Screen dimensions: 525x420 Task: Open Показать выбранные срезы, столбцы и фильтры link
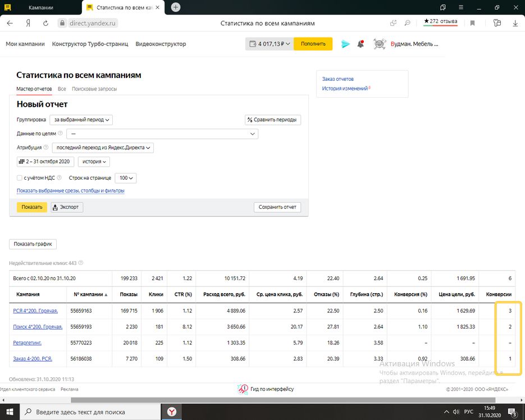point(71,190)
